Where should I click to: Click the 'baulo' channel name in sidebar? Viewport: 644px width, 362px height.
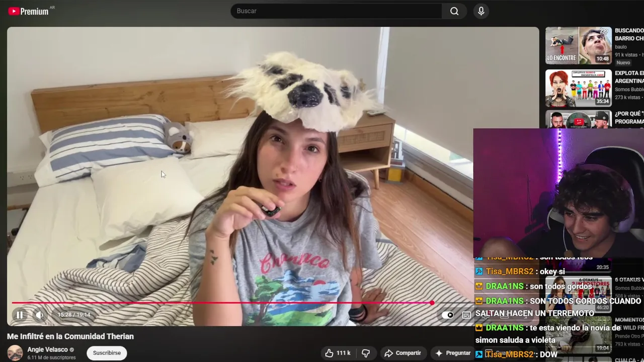point(620,47)
